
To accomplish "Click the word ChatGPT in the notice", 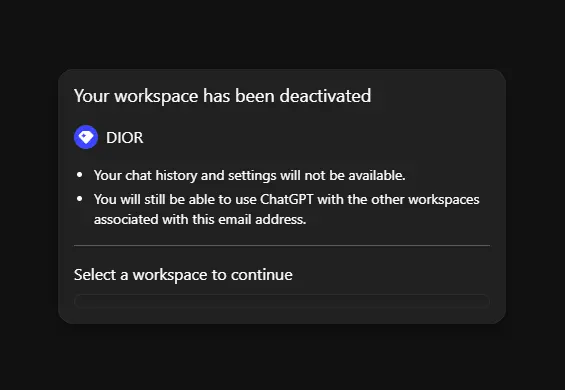I will coord(286,199).
